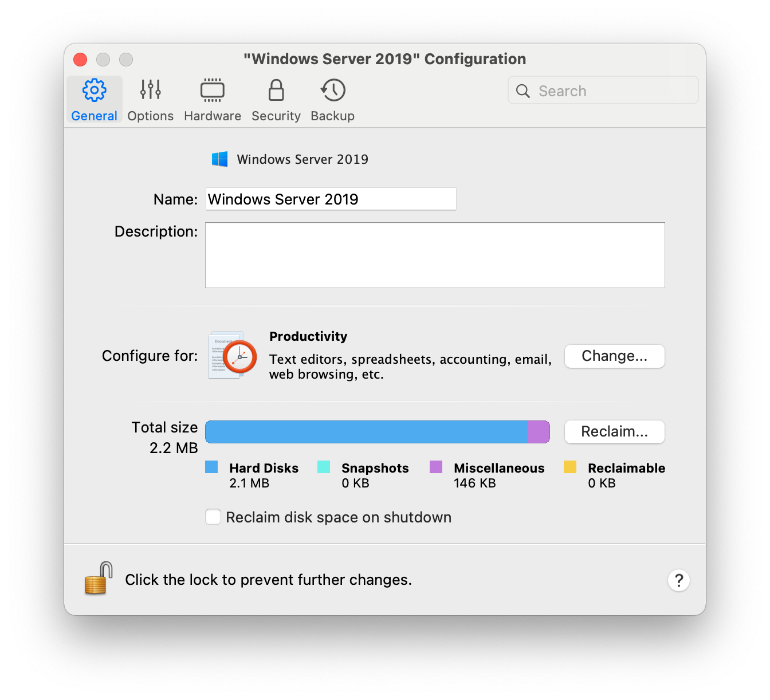This screenshot has height=700, width=770.
Task: Click the Windows logo icon
Action: click(219, 159)
